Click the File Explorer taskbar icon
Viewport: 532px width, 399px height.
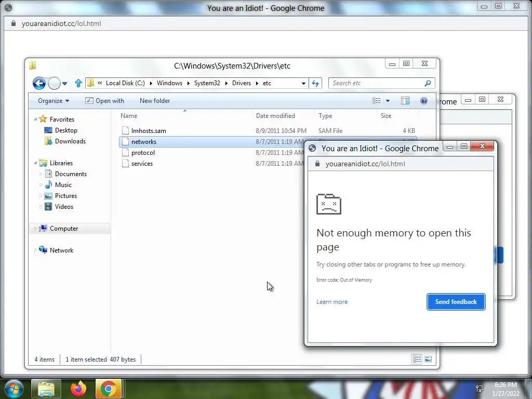tap(46, 389)
